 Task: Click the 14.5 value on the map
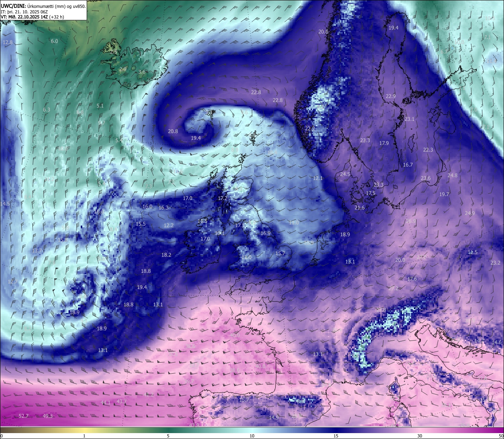(5, 204)
